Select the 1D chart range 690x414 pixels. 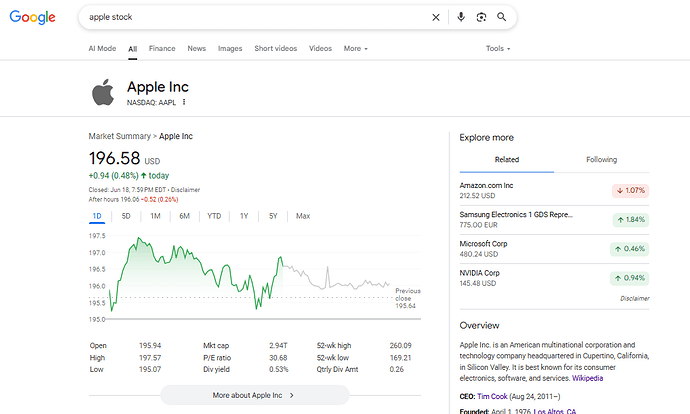97,216
